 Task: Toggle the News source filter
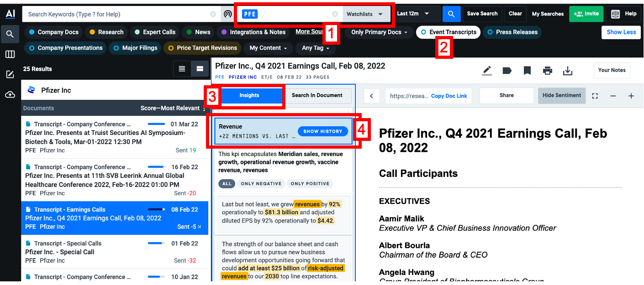(x=198, y=32)
